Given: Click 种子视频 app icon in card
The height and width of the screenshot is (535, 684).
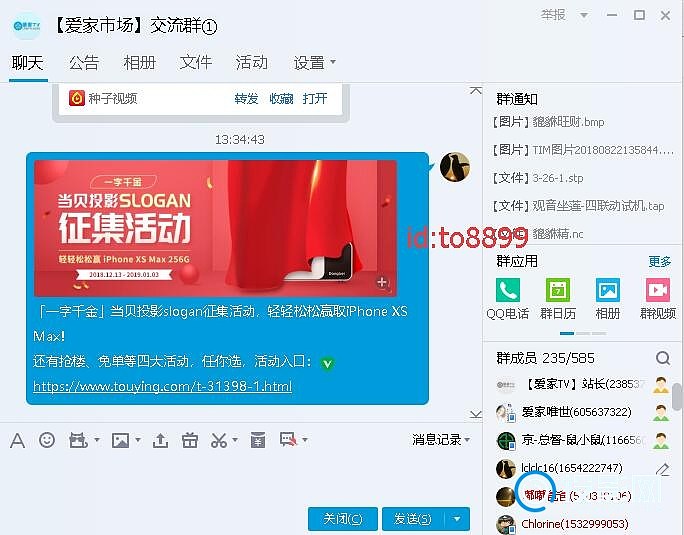Looking at the screenshot, I should coord(77,98).
